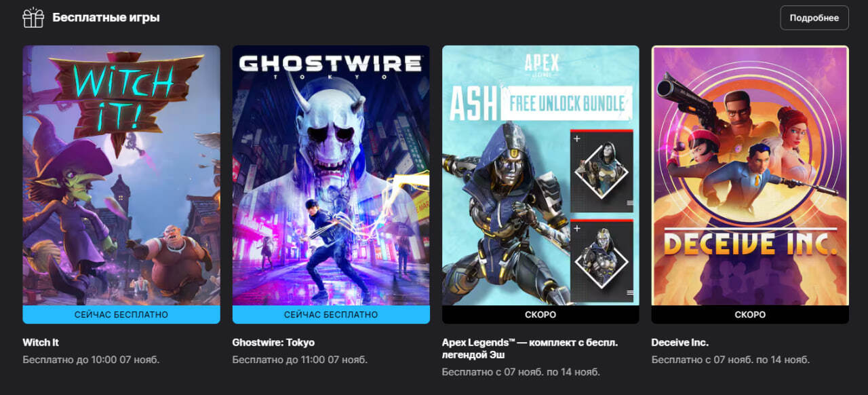
Task: Click the Скоро banner under Apex Legends
Action: pyautogui.click(x=540, y=315)
